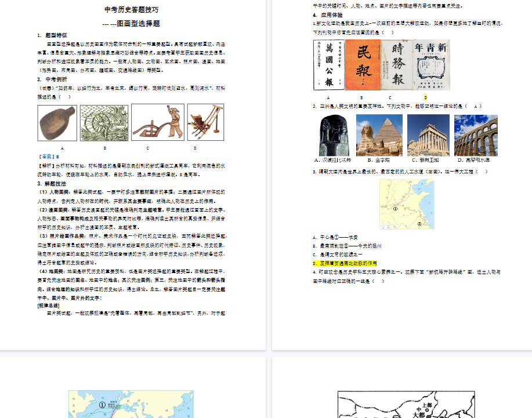The height and width of the screenshot is (418, 532).
Task: Click question 3 text about 隋朝大运河
Action: point(400,172)
